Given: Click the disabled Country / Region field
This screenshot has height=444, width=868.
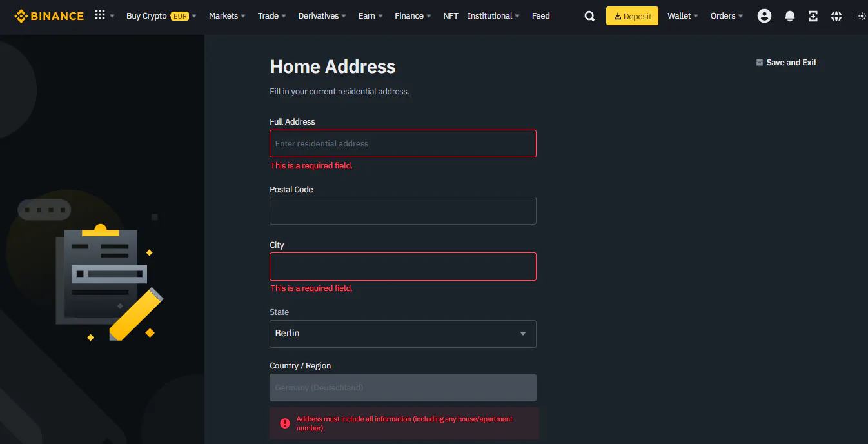Looking at the screenshot, I should click(x=403, y=388).
